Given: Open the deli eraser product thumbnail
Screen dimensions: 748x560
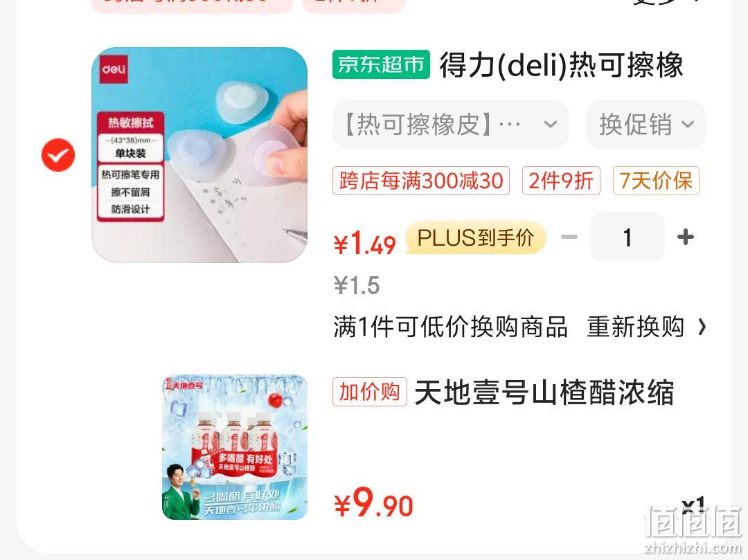Looking at the screenshot, I should click(x=199, y=155).
